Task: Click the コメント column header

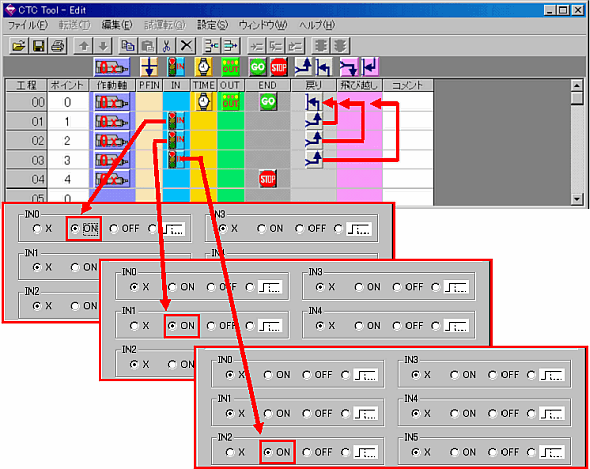Action: [x=408, y=85]
